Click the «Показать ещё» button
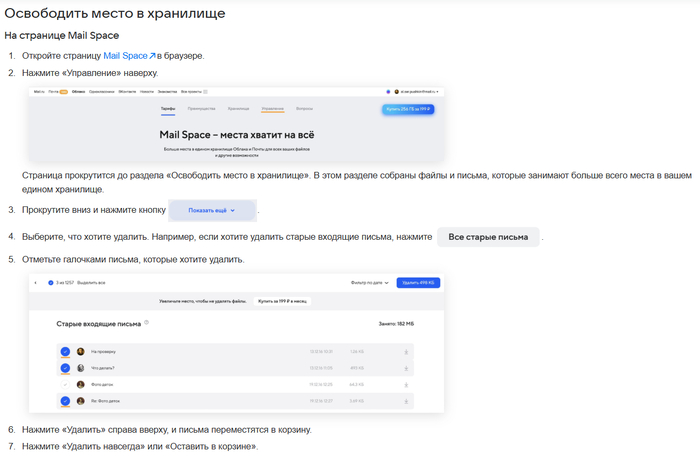The width and height of the screenshot is (700, 458). tap(212, 211)
